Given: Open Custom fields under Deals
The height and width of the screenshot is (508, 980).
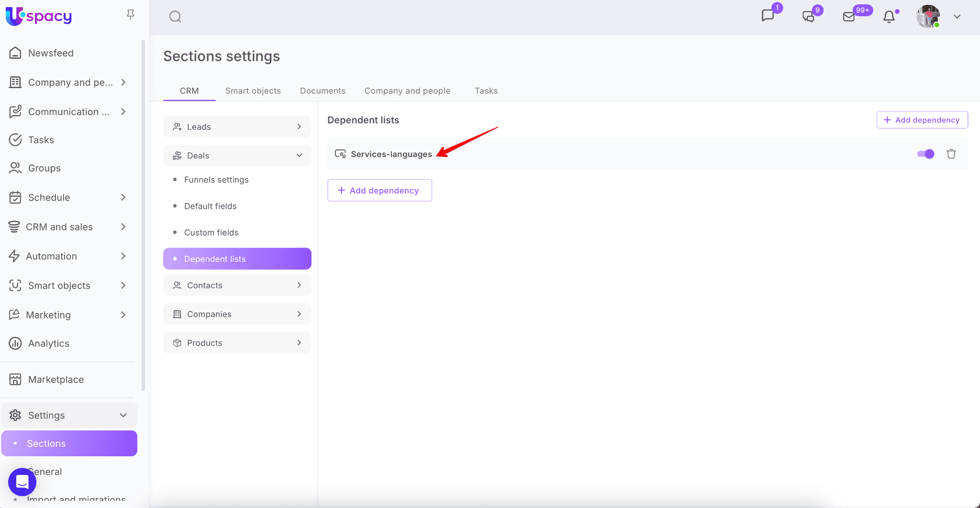Looking at the screenshot, I should [x=211, y=233].
